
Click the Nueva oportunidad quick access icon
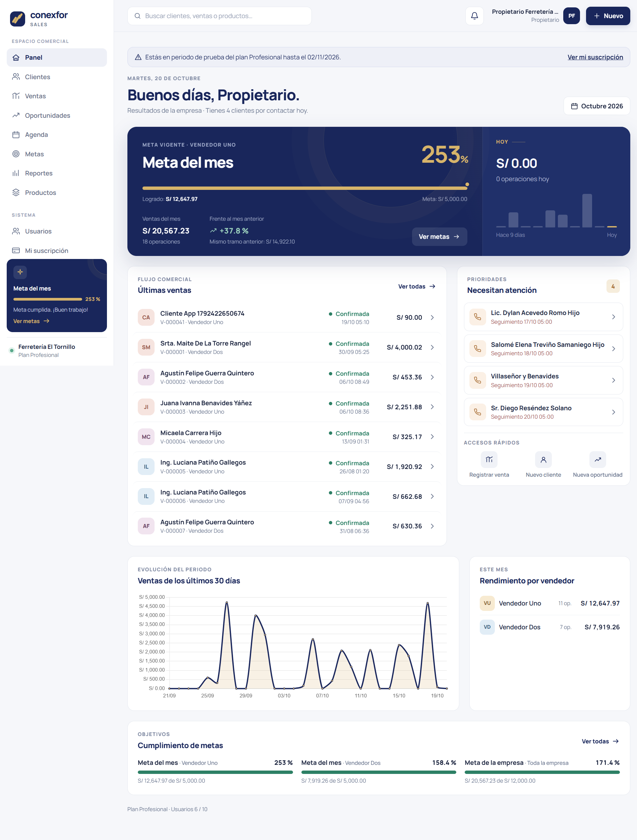pos(597,460)
